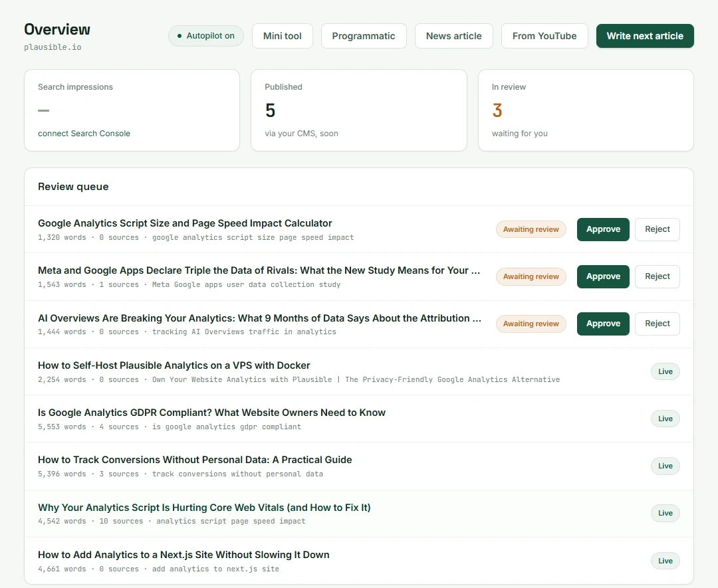
Task: Open How to Track Conversions article
Action: pyautogui.click(x=195, y=459)
